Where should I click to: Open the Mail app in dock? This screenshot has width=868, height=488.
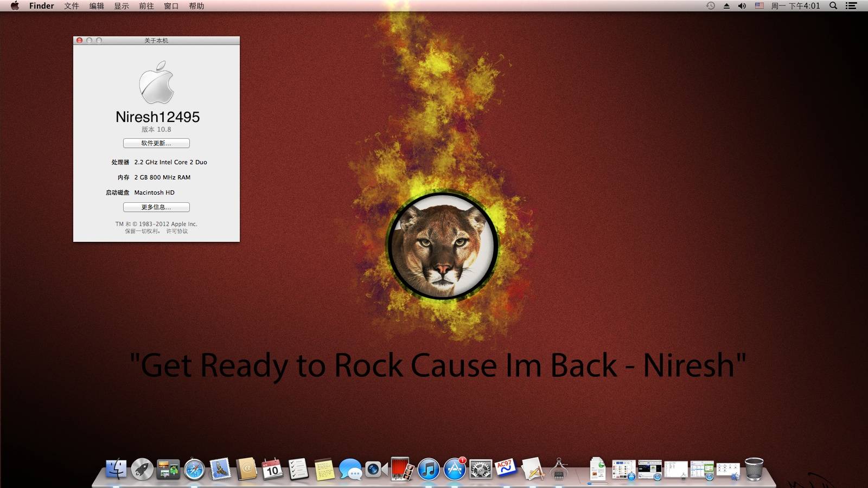[220, 469]
